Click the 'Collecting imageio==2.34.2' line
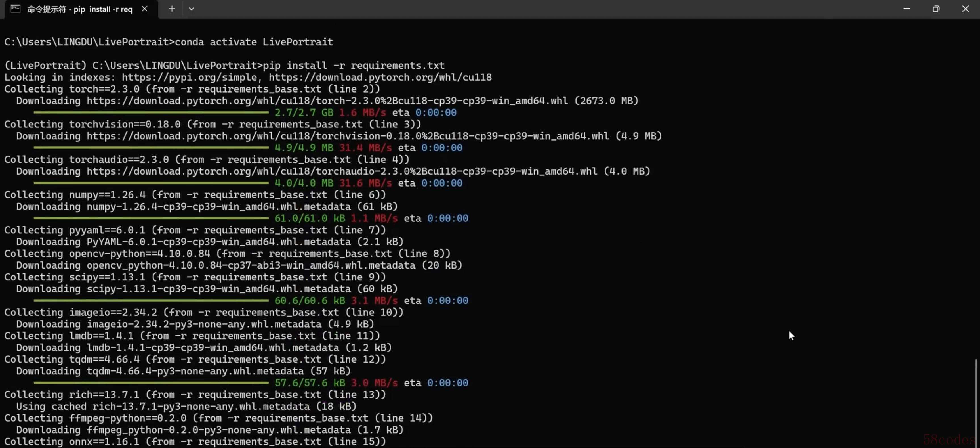The width and height of the screenshot is (980, 448). pyautogui.click(x=204, y=313)
